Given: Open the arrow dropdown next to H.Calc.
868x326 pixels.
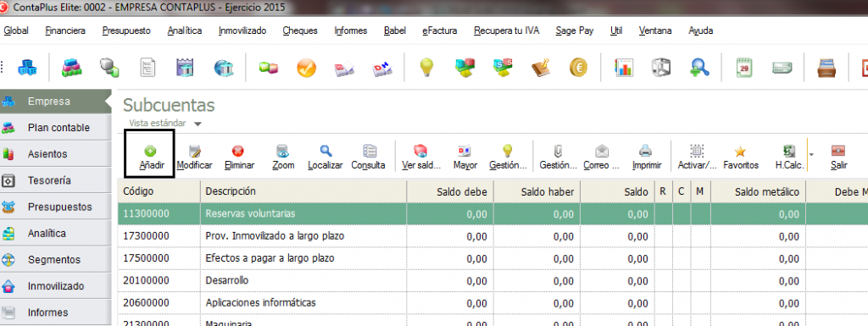Looking at the screenshot, I should [x=811, y=155].
